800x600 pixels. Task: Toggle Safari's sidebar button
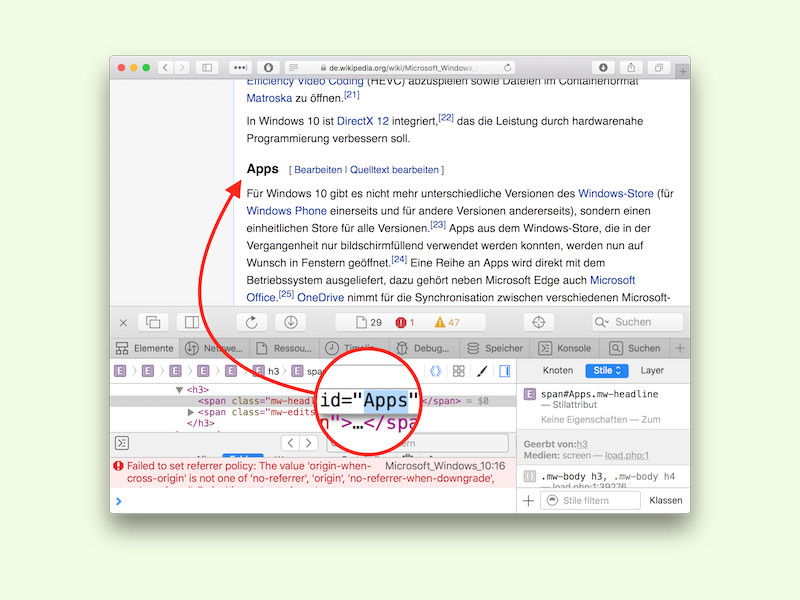tap(207, 67)
